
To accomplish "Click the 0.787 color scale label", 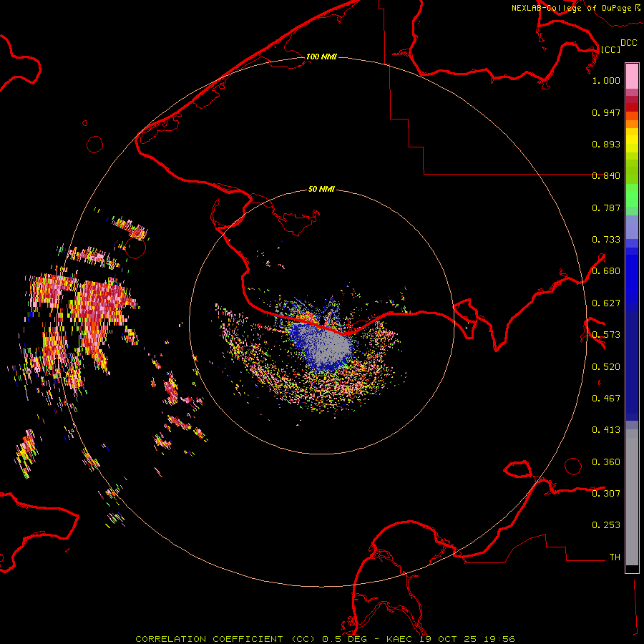I will coord(606,208).
